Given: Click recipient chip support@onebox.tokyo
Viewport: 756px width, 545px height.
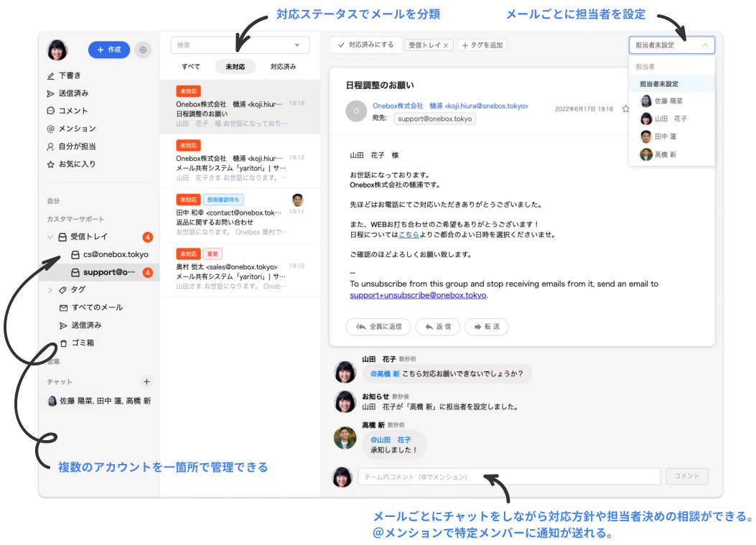Looking at the screenshot, I should pos(435,118).
